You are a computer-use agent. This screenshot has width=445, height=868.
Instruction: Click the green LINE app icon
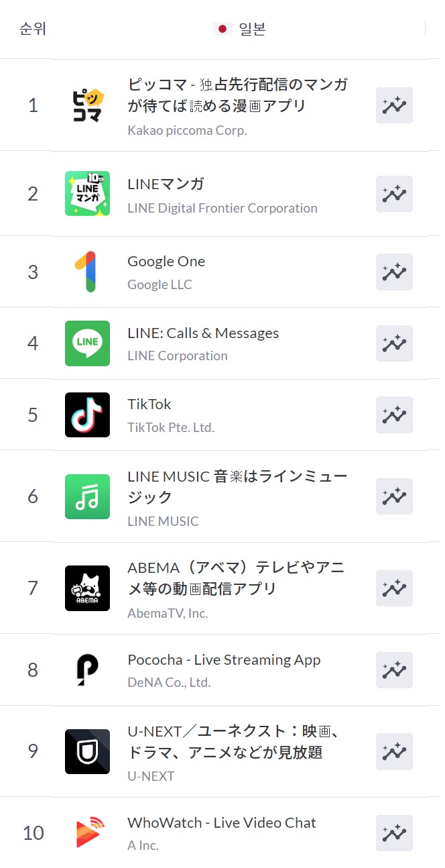pyautogui.click(x=87, y=343)
